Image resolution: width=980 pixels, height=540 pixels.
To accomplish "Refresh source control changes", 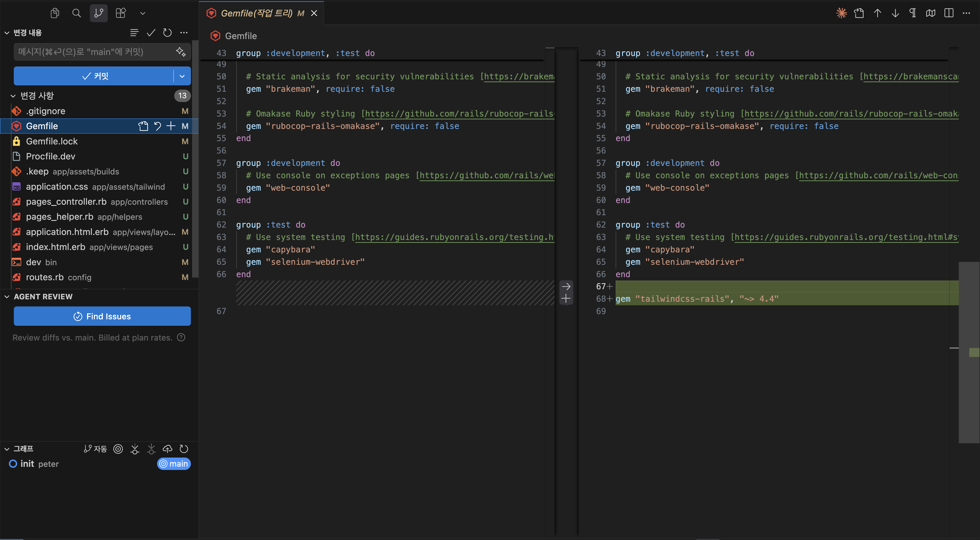I will point(167,33).
